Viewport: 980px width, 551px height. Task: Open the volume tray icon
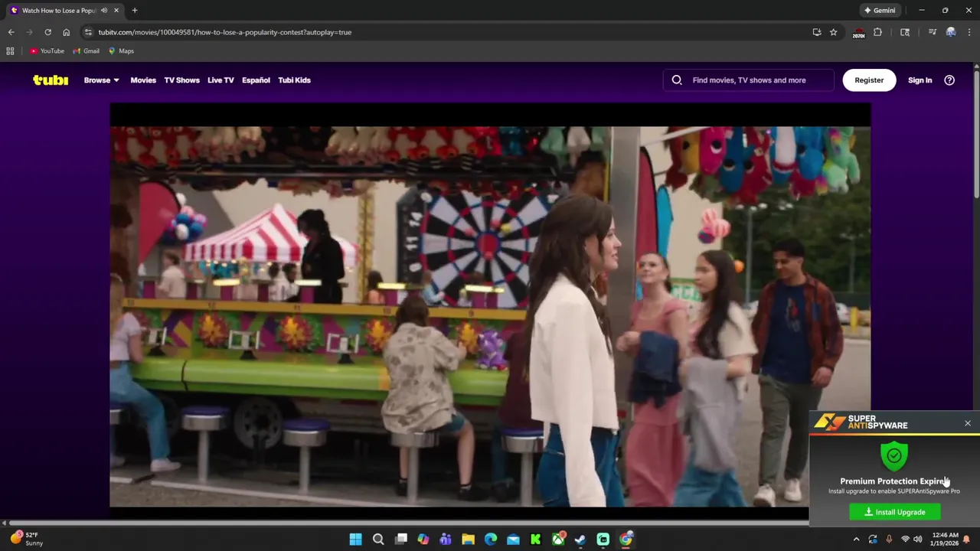tap(917, 540)
